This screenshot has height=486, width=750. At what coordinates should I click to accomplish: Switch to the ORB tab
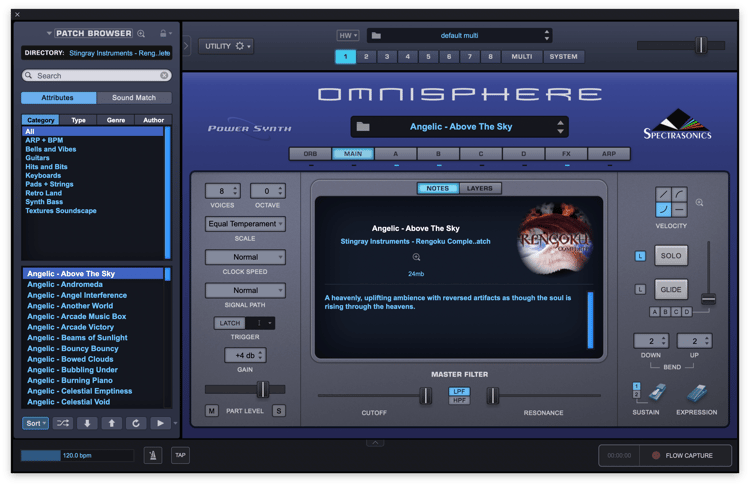tap(310, 154)
